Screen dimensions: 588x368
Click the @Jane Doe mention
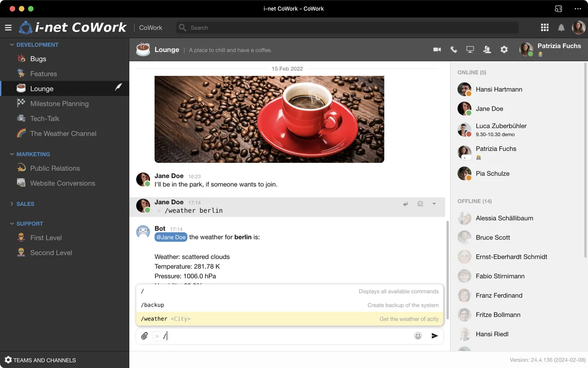tap(171, 237)
